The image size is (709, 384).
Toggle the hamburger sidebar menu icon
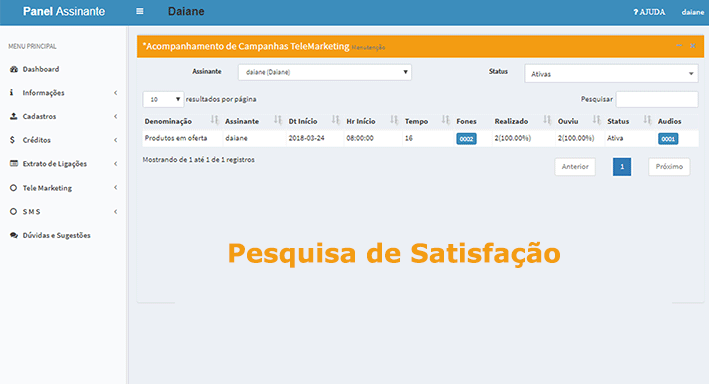[140, 11]
